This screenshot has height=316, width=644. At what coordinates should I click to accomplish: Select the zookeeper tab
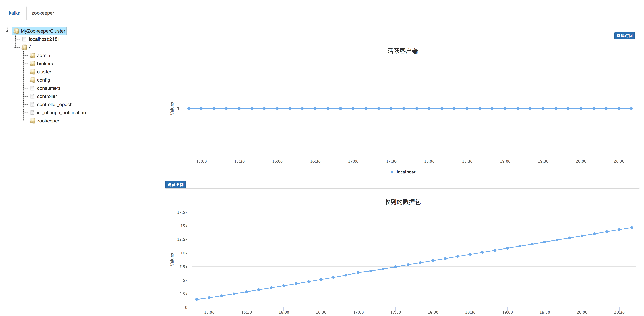coord(43,13)
